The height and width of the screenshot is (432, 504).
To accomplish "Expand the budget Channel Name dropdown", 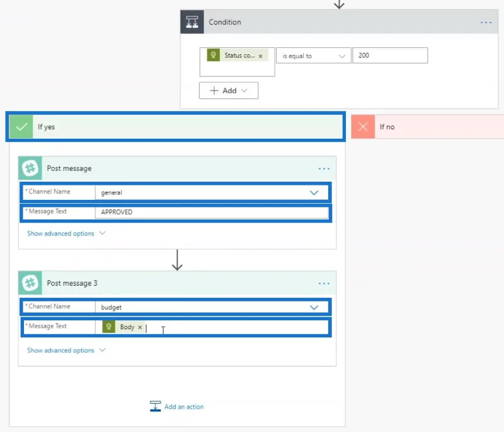I will [x=314, y=308].
